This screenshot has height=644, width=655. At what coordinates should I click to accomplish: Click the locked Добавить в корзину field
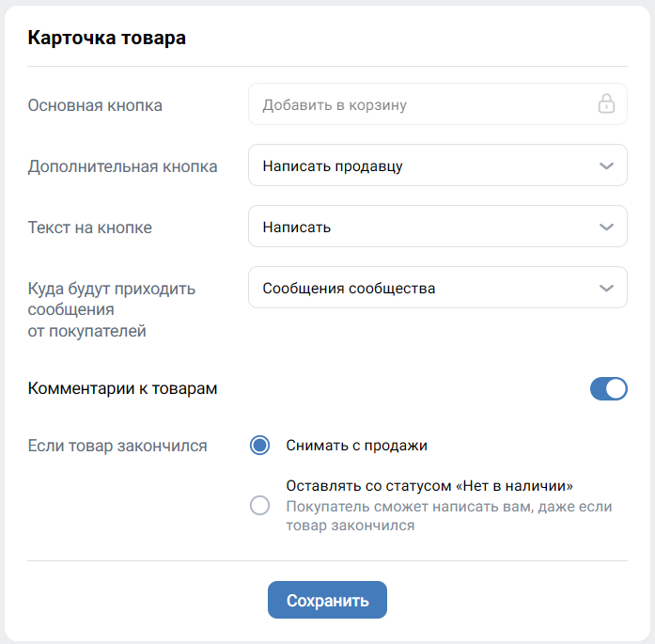point(413,105)
